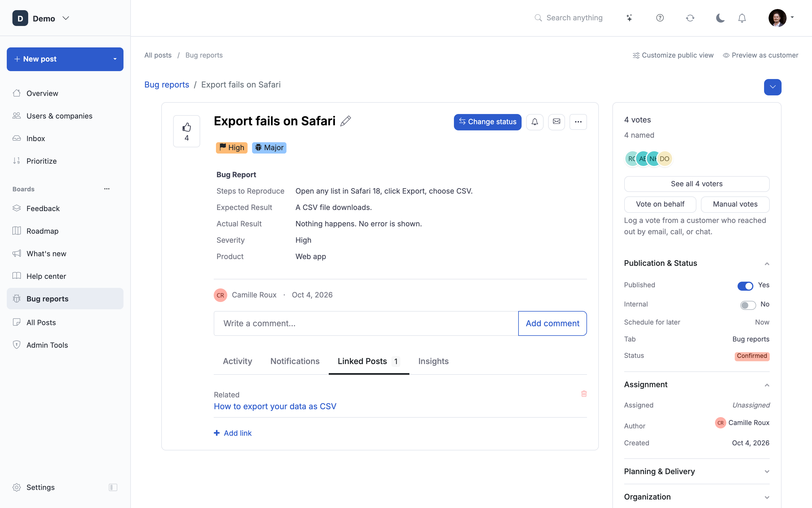Open Prioritize in the sidebar
The width and height of the screenshot is (812, 508).
click(x=65, y=161)
